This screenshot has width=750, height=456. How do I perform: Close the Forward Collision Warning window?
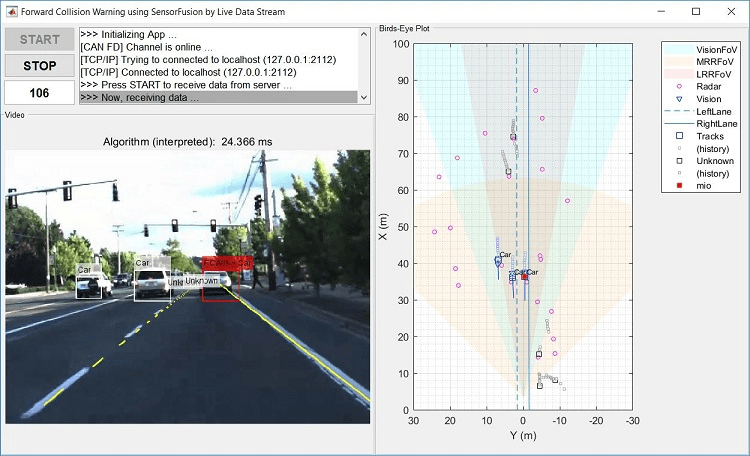tap(731, 11)
